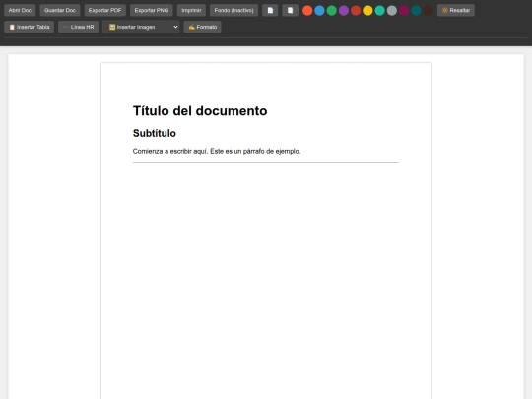This screenshot has width=532, height=399.
Task: Click the Abrir Doc button
Action: (x=20, y=10)
